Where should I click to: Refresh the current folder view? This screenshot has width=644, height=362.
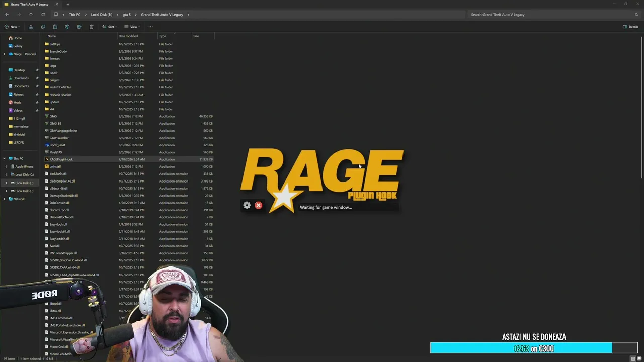(x=43, y=15)
